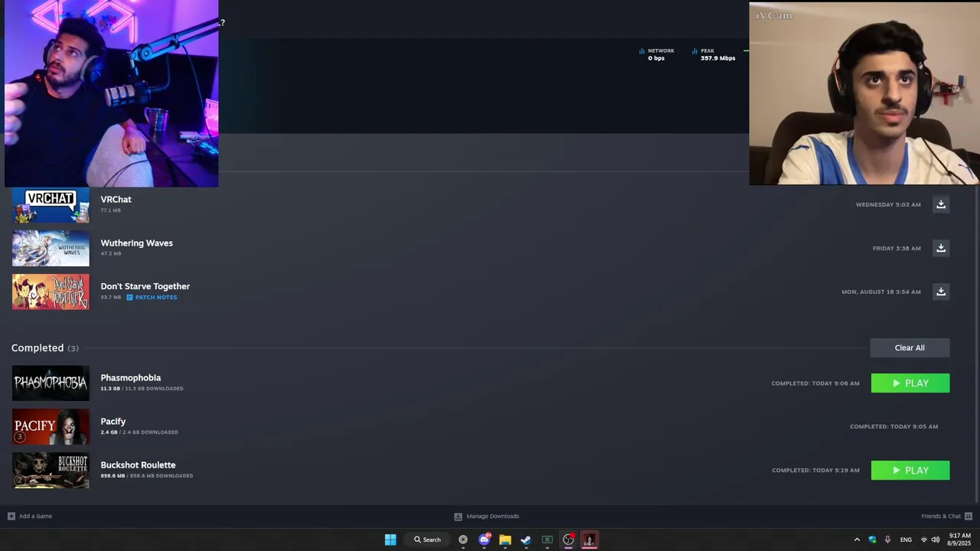980x551 pixels.
Task: Open the Wuthering Waves thumbnail
Action: click(51, 248)
